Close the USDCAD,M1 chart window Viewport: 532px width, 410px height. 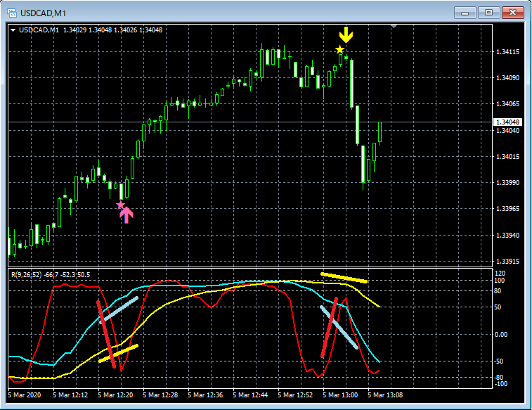[512, 13]
